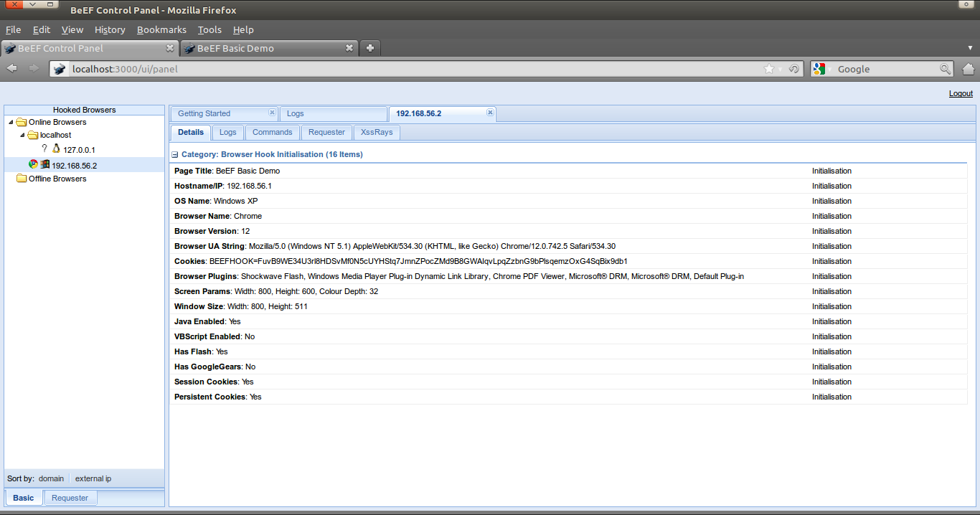
Task: Click the Offline Browsers folder icon
Action: pyautogui.click(x=22, y=179)
